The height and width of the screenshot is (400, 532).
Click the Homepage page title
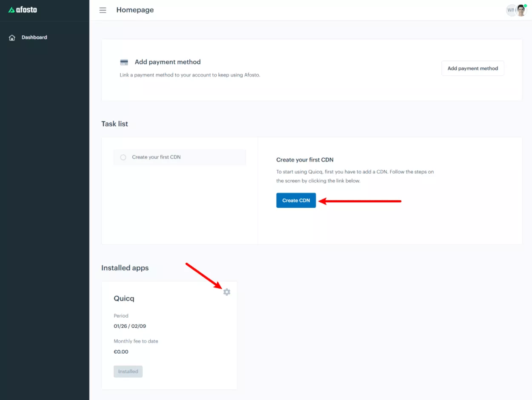(x=135, y=10)
